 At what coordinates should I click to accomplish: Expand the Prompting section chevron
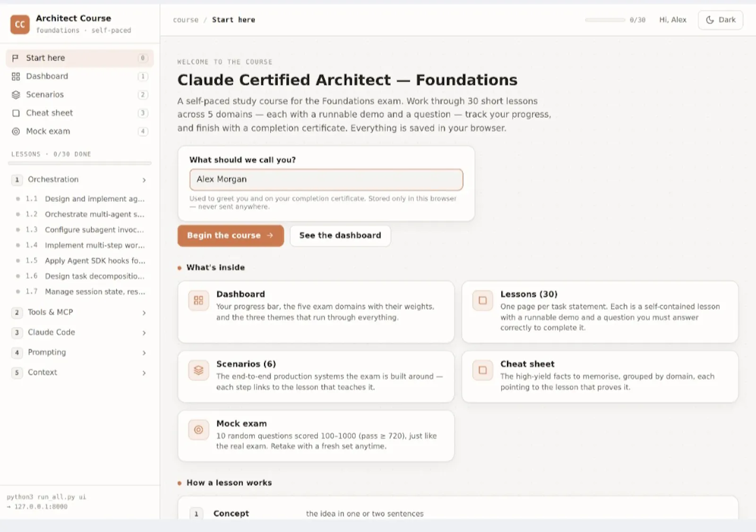(144, 353)
